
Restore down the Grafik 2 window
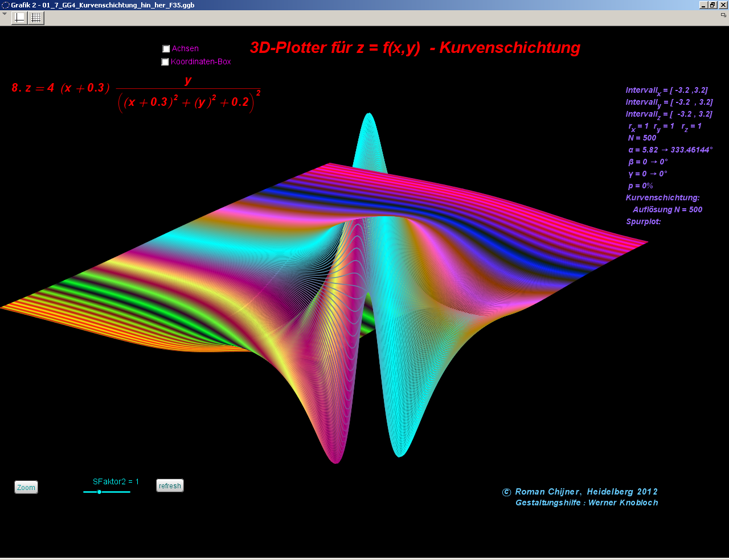pos(713,5)
